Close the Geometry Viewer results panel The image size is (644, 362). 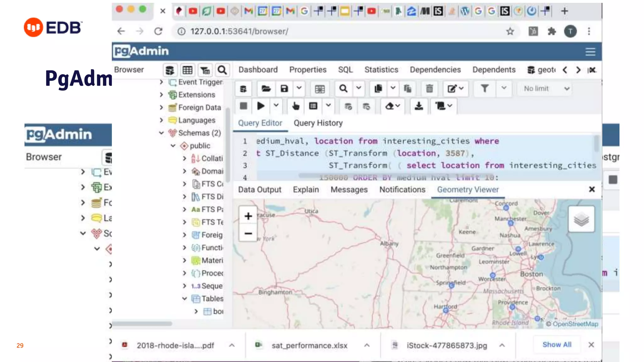point(592,189)
